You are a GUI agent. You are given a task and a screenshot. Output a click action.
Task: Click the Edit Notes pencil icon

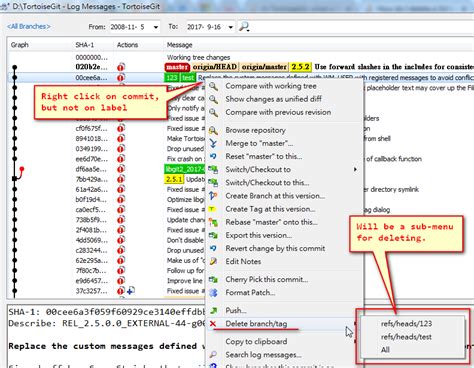[x=213, y=261]
